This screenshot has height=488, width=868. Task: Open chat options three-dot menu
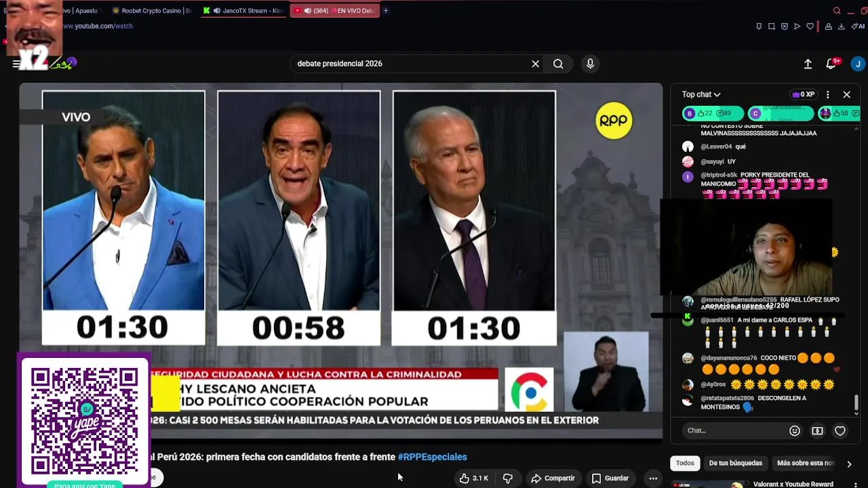point(827,94)
